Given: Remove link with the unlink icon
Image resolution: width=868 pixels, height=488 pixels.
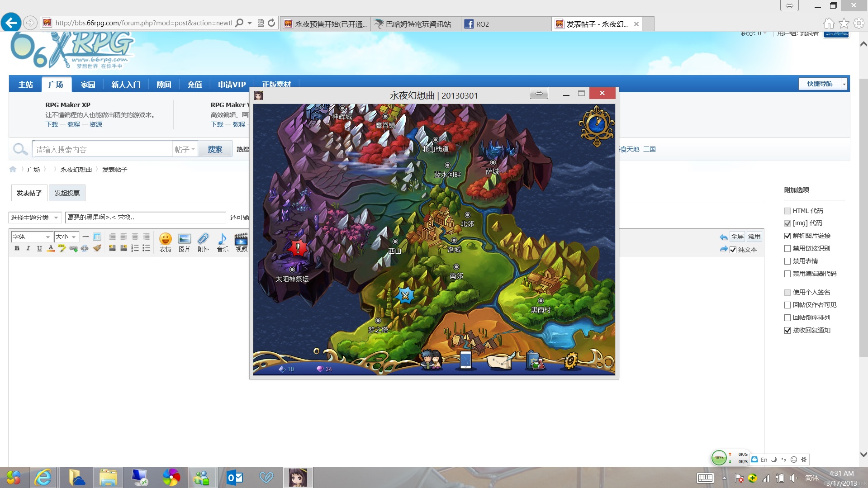Looking at the screenshot, I should click(x=85, y=248).
